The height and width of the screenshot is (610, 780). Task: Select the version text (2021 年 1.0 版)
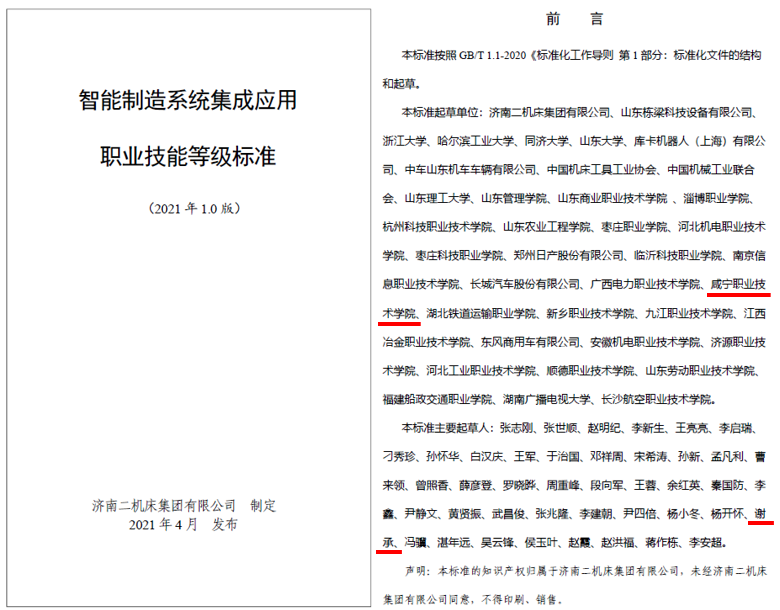[187, 209]
